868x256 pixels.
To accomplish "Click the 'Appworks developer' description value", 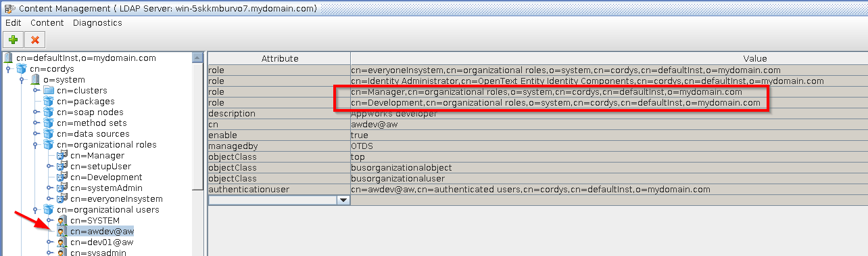I will click(x=609, y=114).
